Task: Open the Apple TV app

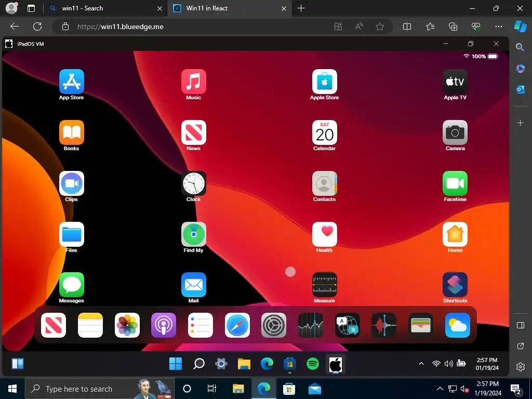Action: pos(455,82)
